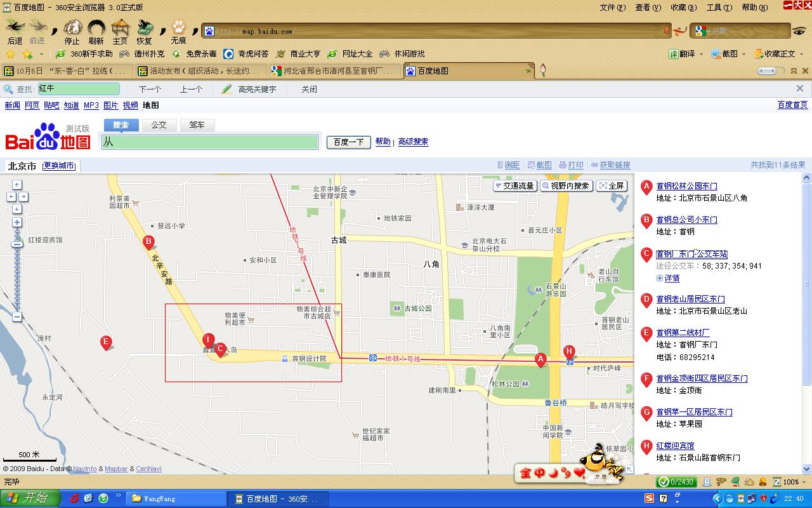Expand 详情 details under result C
The image size is (812, 508).
pyautogui.click(x=671, y=278)
